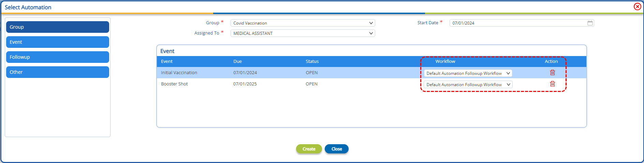Viewport: 644px width, 163px height.
Task: Click the blue Close button
Action: [x=336, y=149]
